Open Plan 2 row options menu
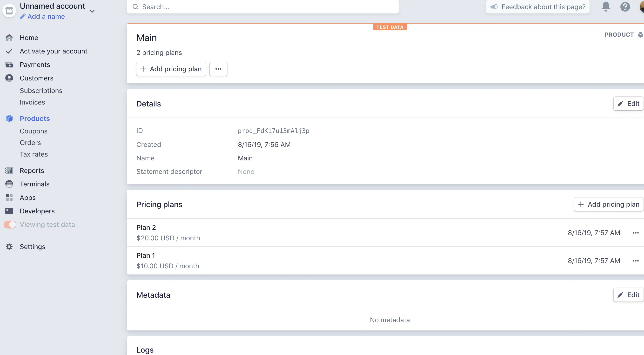 (636, 233)
